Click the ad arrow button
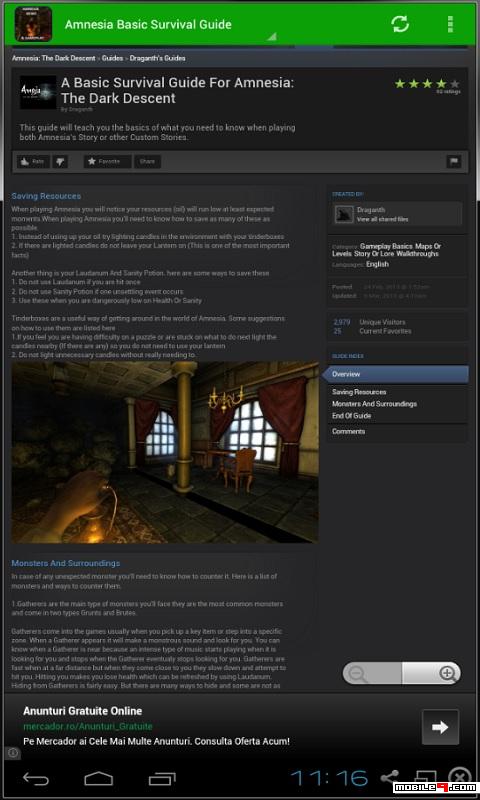This screenshot has width=480, height=800. point(440,727)
